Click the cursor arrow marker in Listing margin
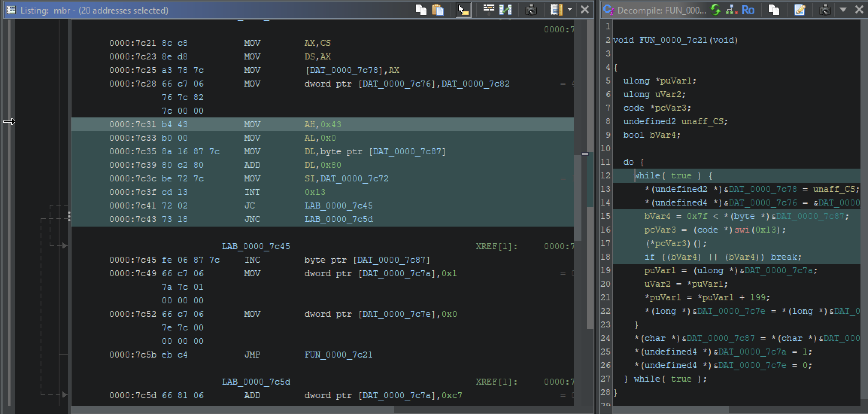The image size is (868, 414). [9, 121]
